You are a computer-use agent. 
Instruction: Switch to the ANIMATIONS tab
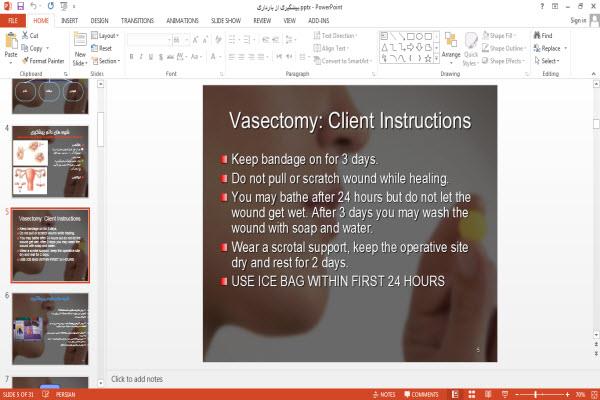[x=183, y=21]
